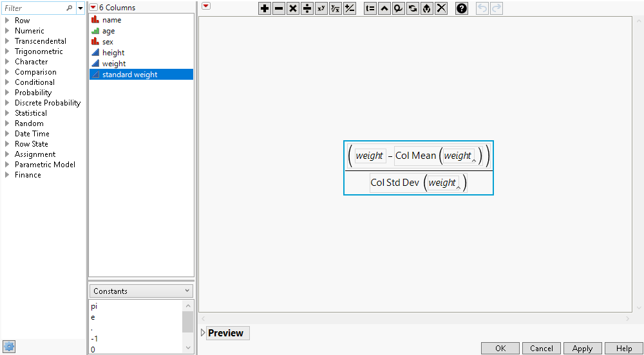Screen dimensions: 644x355
Task: Select the Parametric Model function group
Action: (x=45, y=165)
